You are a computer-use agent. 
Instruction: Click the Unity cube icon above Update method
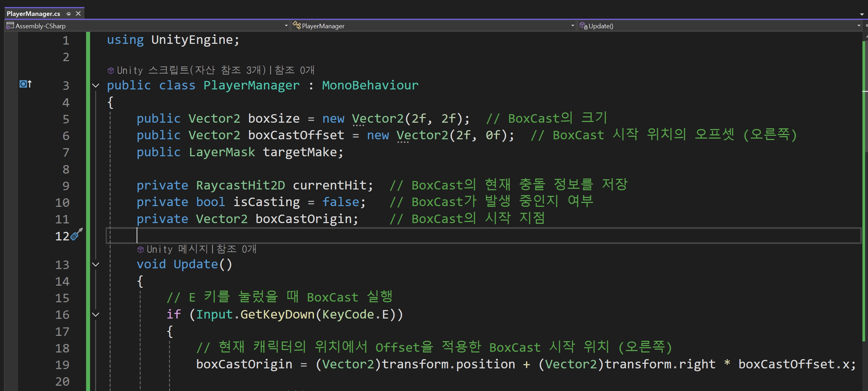tap(140, 250)
